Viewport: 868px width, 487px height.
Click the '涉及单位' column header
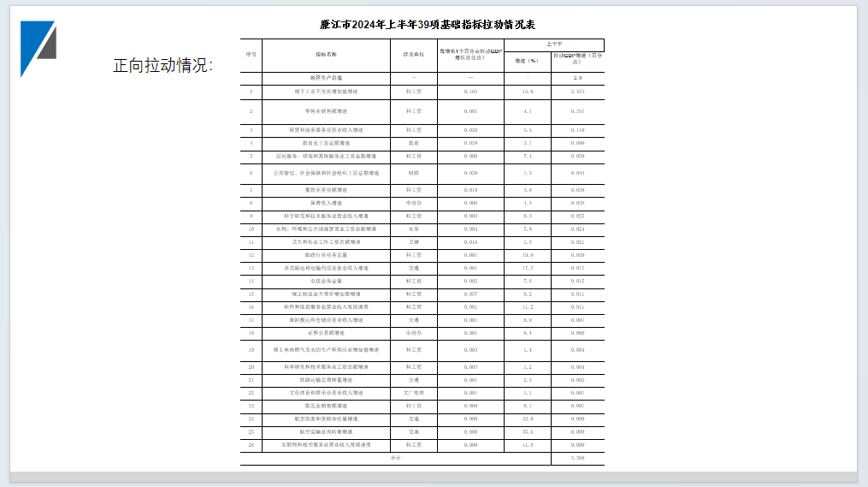point(414,54)
